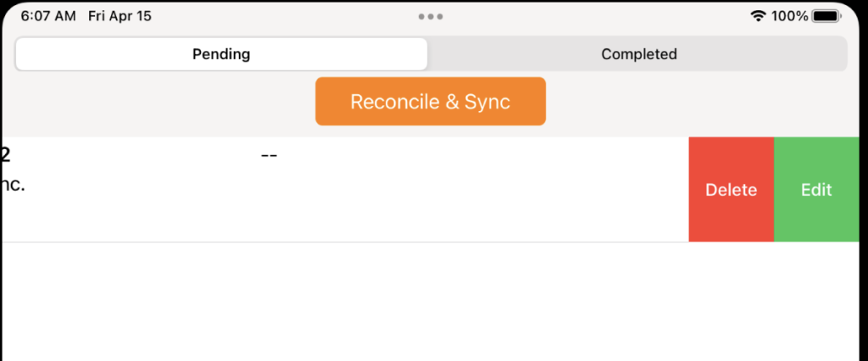Tap the Wi-Fi status icon
868x361 pixels.
(758, 17)
